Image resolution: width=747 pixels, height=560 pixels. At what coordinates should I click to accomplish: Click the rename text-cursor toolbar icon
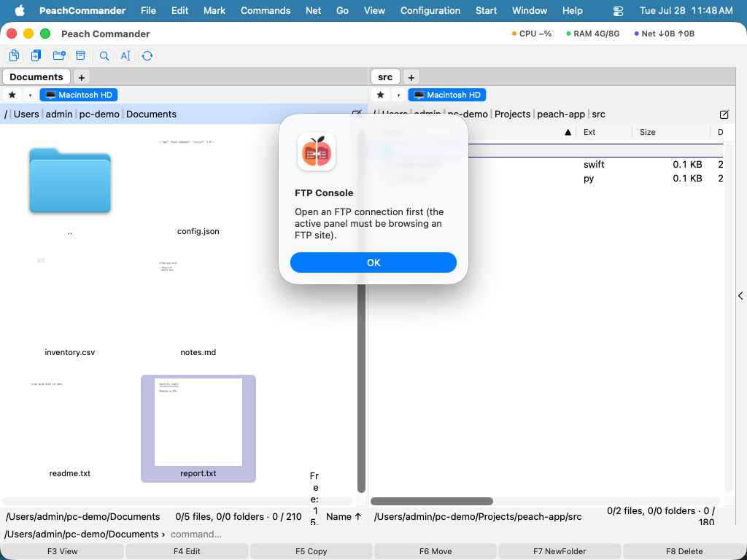click(x=125, y=55)
